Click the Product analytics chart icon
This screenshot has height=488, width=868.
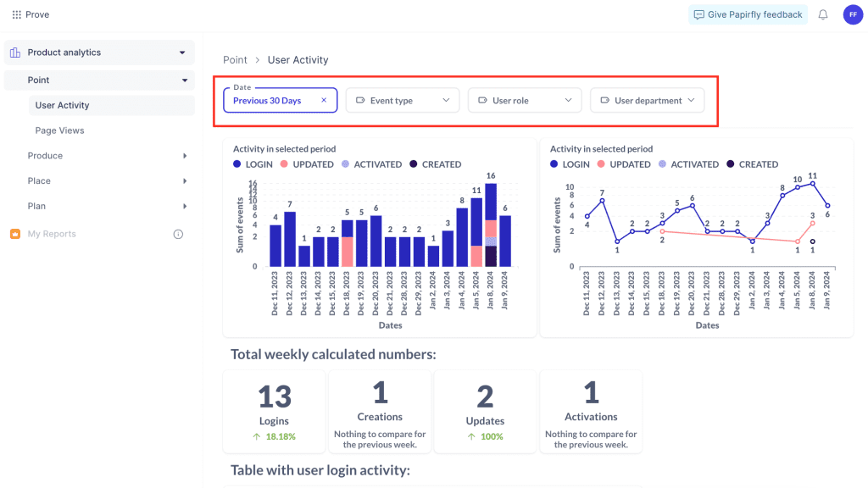(15, 53)
